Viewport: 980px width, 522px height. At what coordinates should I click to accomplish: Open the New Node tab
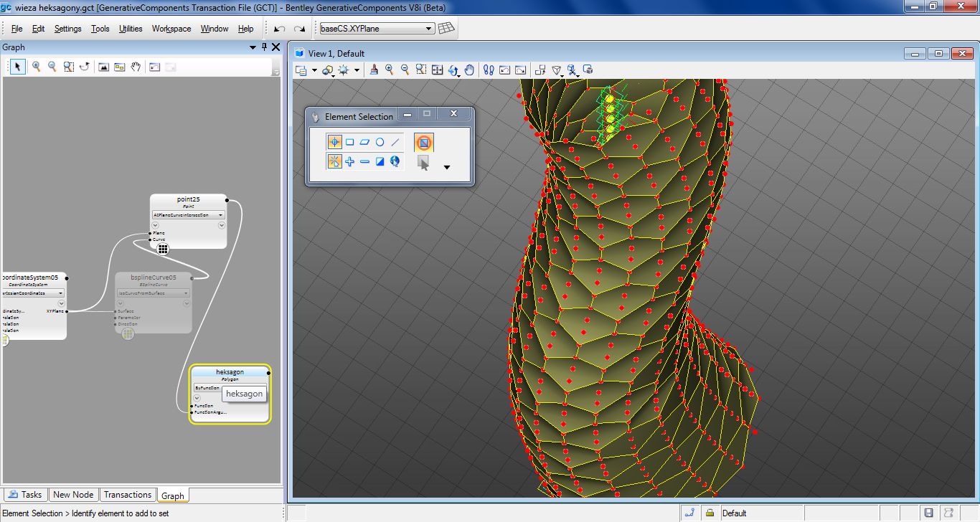(x=73, y=495)
